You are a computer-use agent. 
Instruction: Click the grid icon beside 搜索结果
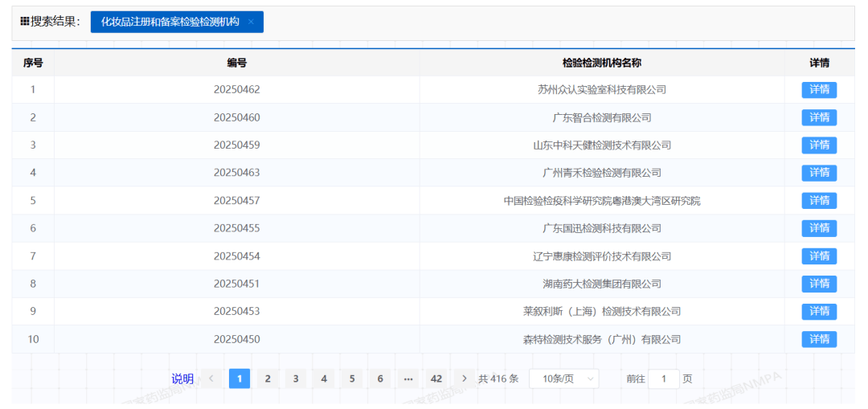click(x=24, y=22)
